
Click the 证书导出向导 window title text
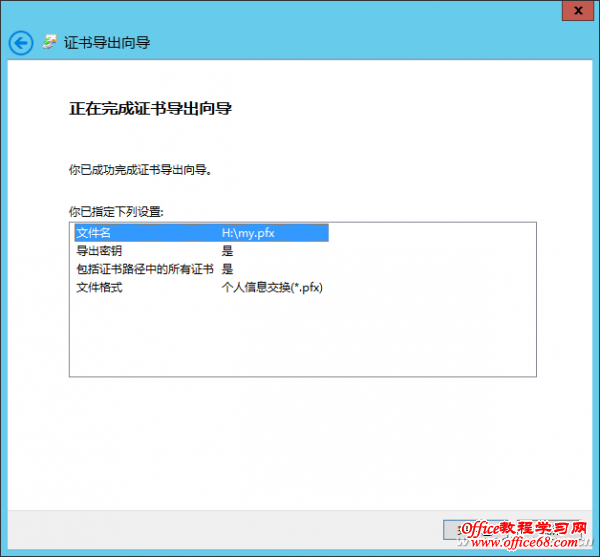(x=107, y=42)
